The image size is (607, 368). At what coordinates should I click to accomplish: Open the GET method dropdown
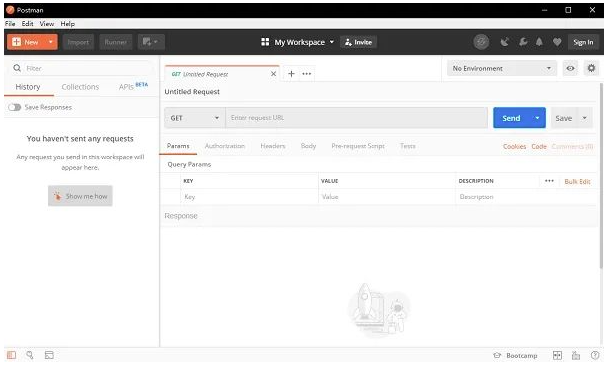pos(195,118)
